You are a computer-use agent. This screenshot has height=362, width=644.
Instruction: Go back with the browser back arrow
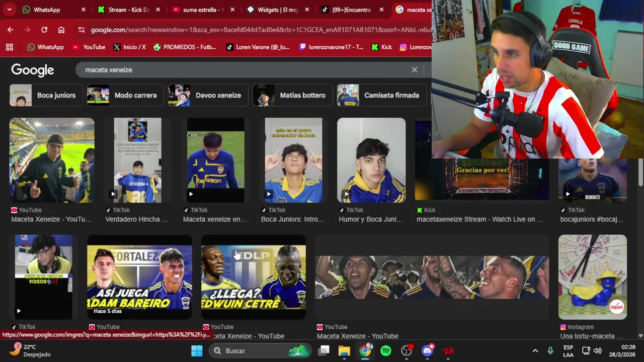(11, 30)
